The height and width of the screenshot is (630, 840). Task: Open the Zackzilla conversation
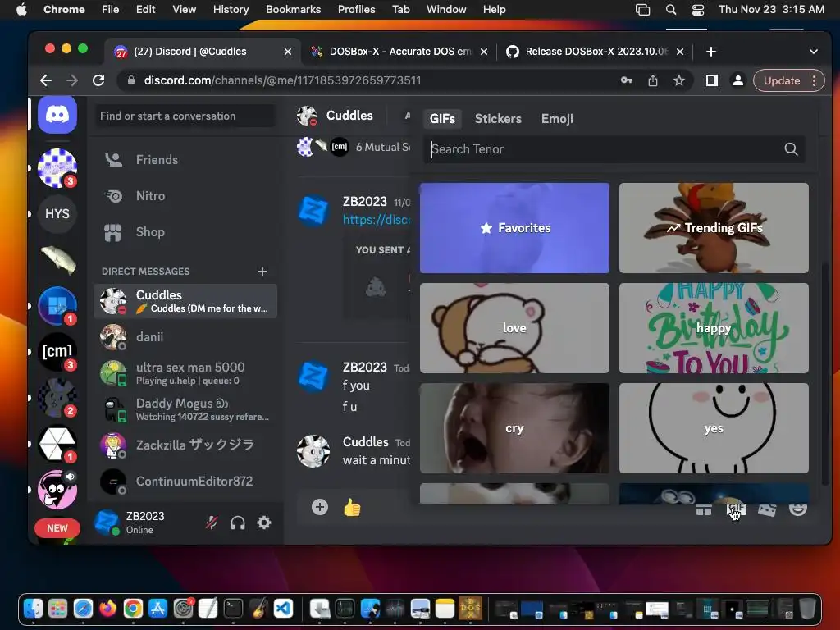(x=185, y=445)
